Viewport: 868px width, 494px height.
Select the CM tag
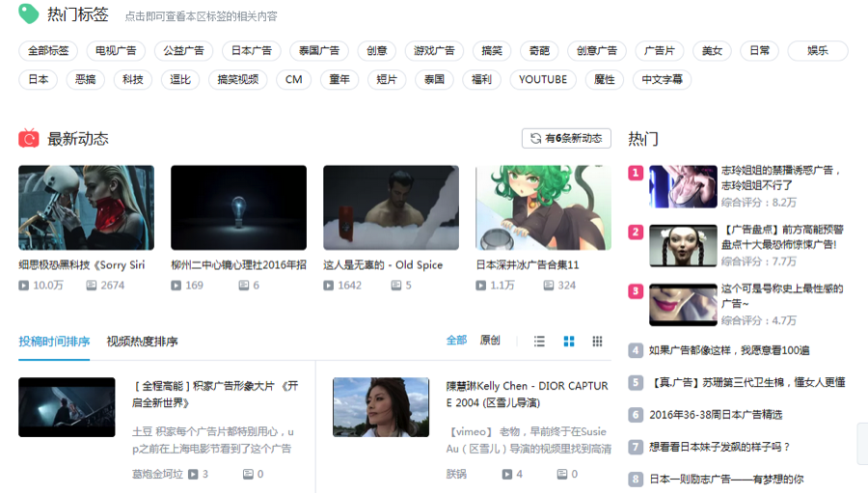(x=294, y=79)
